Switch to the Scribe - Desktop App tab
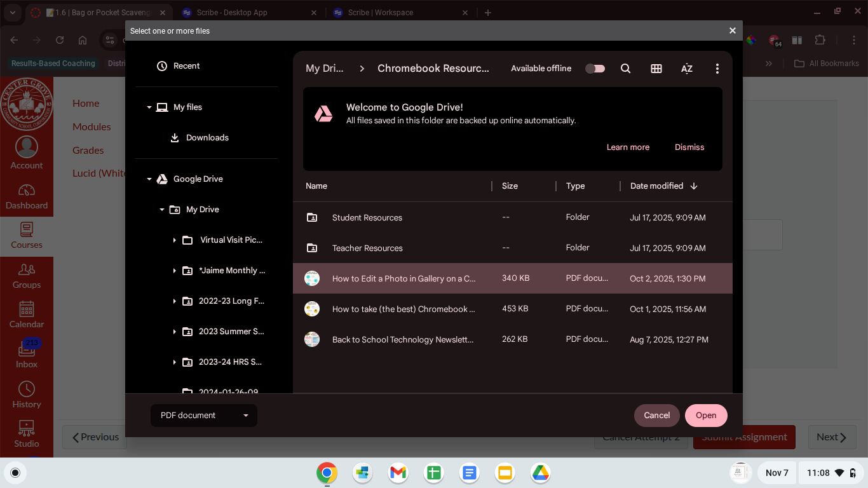Viewport: 868px width, 488px height. point(249,13)
